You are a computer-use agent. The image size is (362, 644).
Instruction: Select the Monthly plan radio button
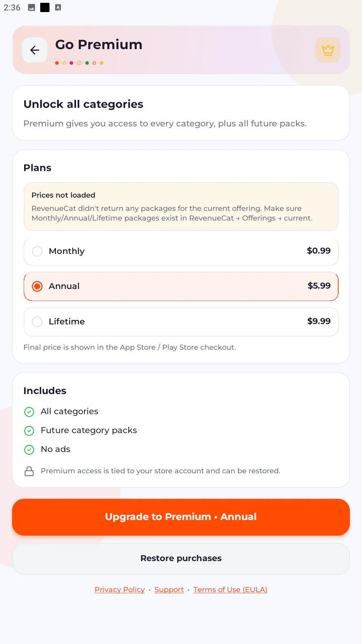[x=37, y=251]
